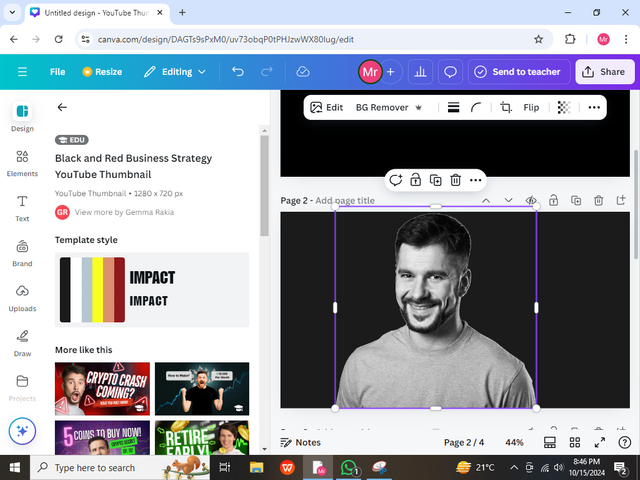Image resolution: width=640 pixels, height=480 pixels.
Task: Open the Mr user avatar
Action: tap(370, 72)
